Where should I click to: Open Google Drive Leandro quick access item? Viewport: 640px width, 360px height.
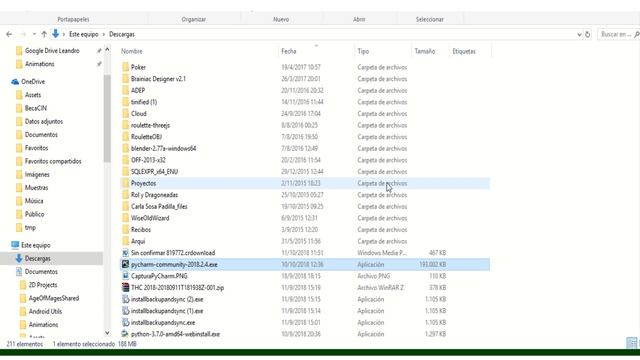tap(52, 51)
